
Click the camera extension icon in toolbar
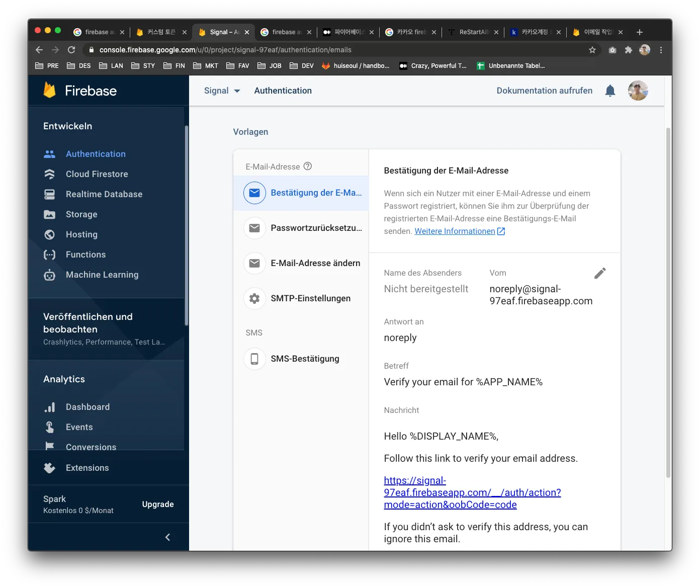click(612, 50)
